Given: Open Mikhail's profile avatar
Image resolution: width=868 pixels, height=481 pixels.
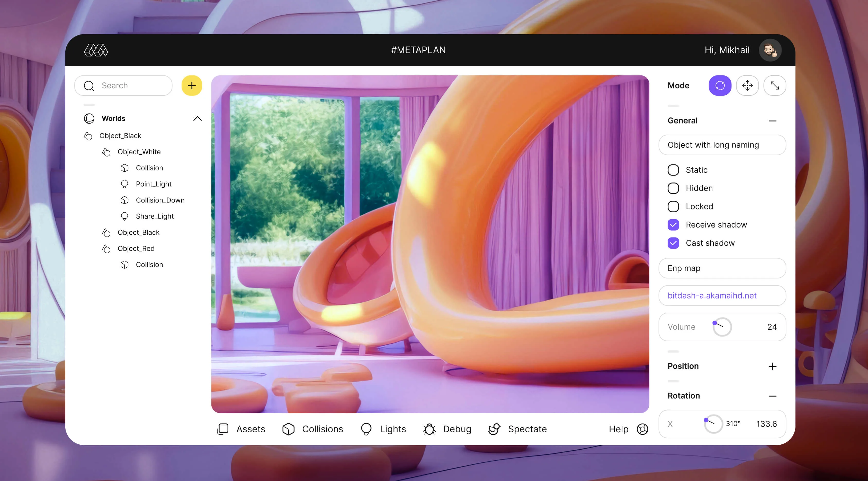Looking at the screenshot, I should 770,50.
